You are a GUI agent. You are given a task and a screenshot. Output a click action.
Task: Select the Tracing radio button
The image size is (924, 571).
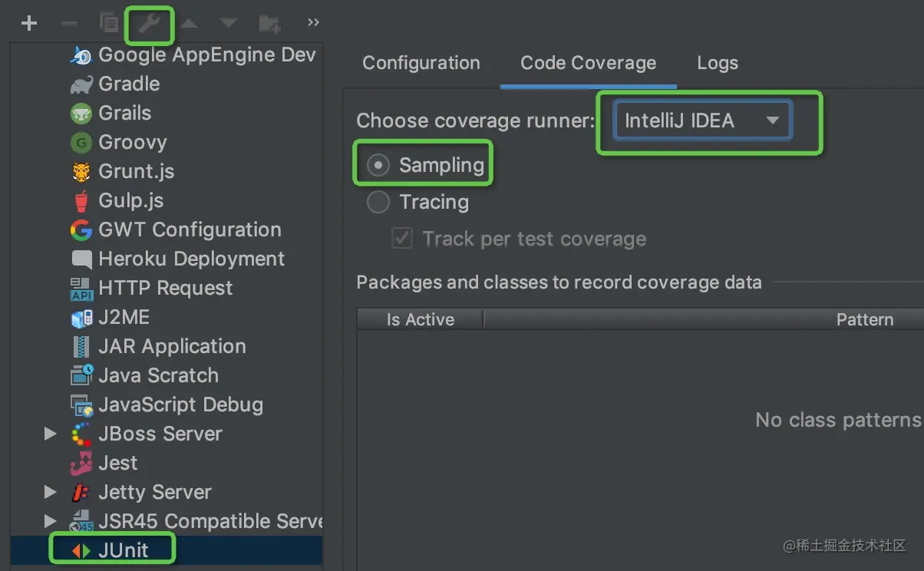click(x=378, y=203)
